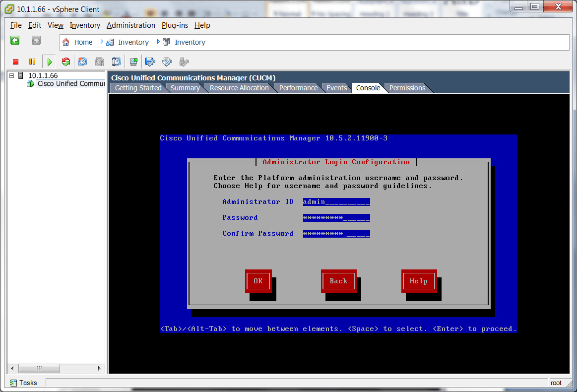The height and width of the screenshot is (392, 577).
Task: Click the VM icon beside Cisco Unified Commu
Action: click(31, 83)
